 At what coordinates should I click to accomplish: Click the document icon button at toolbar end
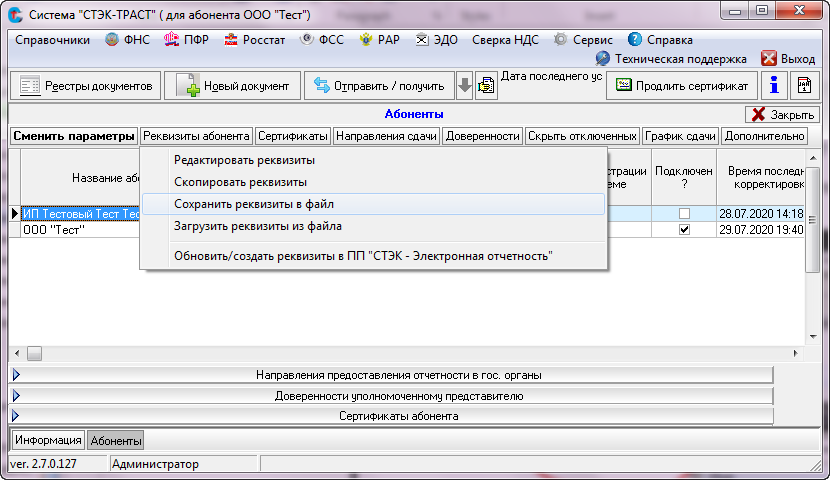click(x=805, y=86)
